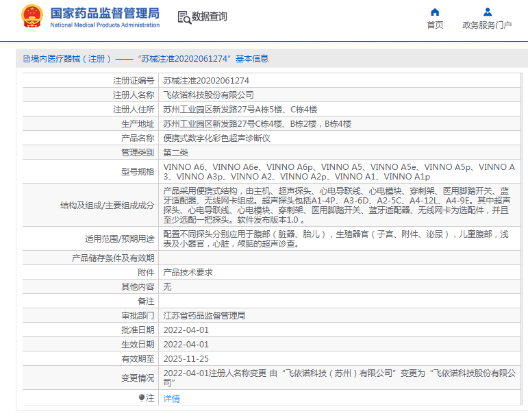Click the 境内医疗器械（注册）heading text

(71, 59)
